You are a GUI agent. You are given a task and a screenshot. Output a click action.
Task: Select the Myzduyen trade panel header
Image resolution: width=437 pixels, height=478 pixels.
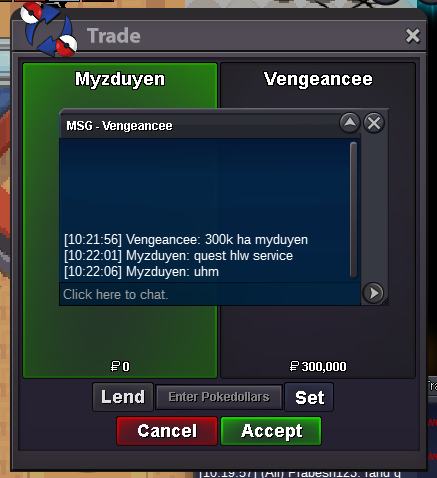[x=120, y=79]
